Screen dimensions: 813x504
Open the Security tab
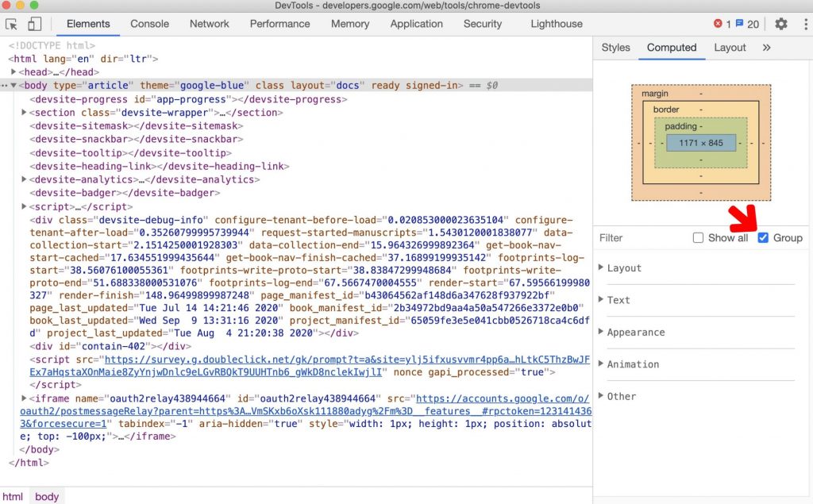click(482, 24)
